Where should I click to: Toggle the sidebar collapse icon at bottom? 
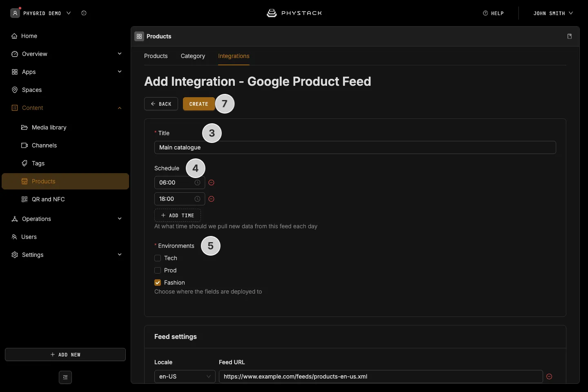[65, 377]
